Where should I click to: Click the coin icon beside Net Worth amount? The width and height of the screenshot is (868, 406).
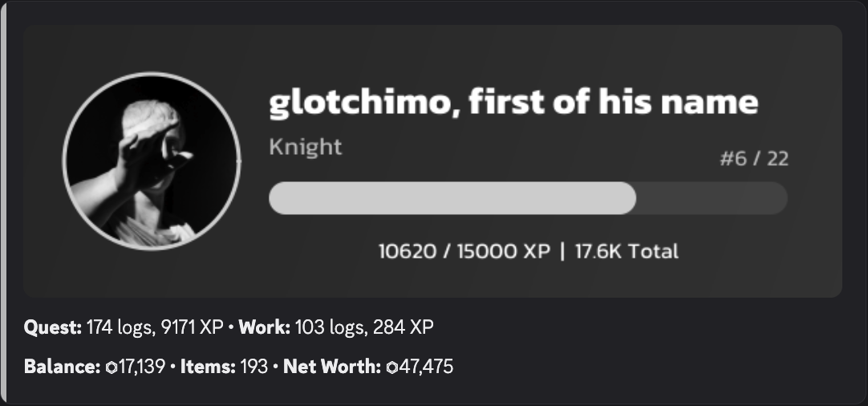pyautogui.click(x=391, y=367)
